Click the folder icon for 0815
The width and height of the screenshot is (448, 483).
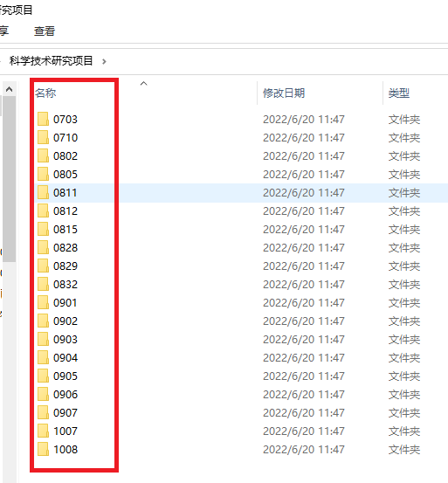[x=43, y=229]
